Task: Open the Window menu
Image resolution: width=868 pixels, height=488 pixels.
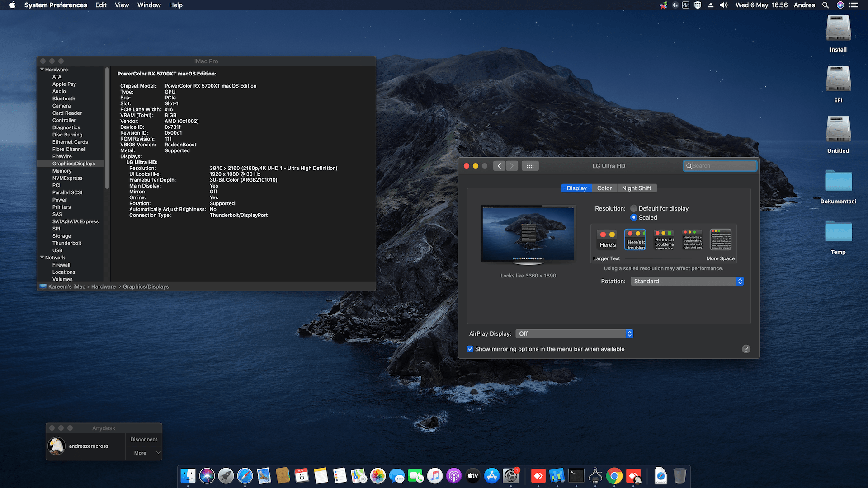Action: [x=149, y=5]
